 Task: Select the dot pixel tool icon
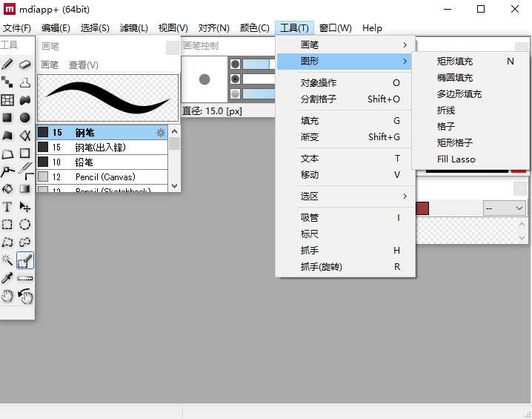[x=7, y=82]
